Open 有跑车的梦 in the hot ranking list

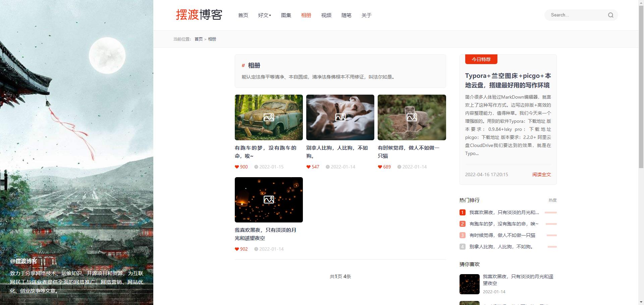(504, 224)
